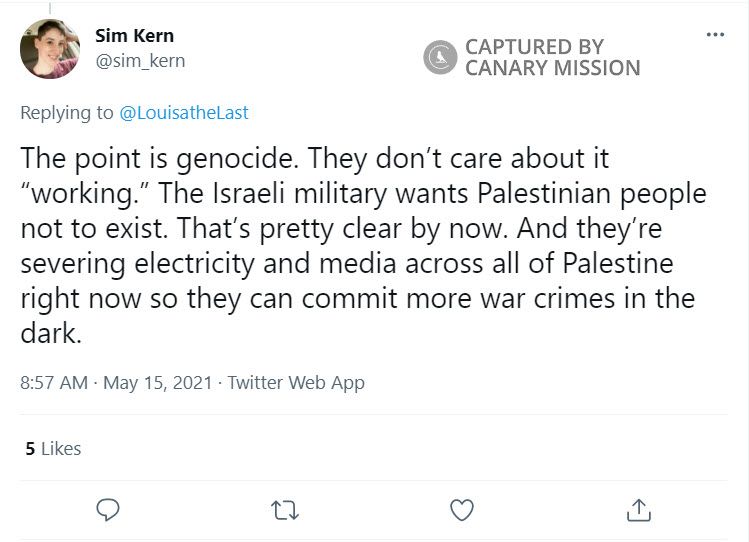Click the Sim Kern display name
This screenshot has width=749, height=542.
click(134, 36)
